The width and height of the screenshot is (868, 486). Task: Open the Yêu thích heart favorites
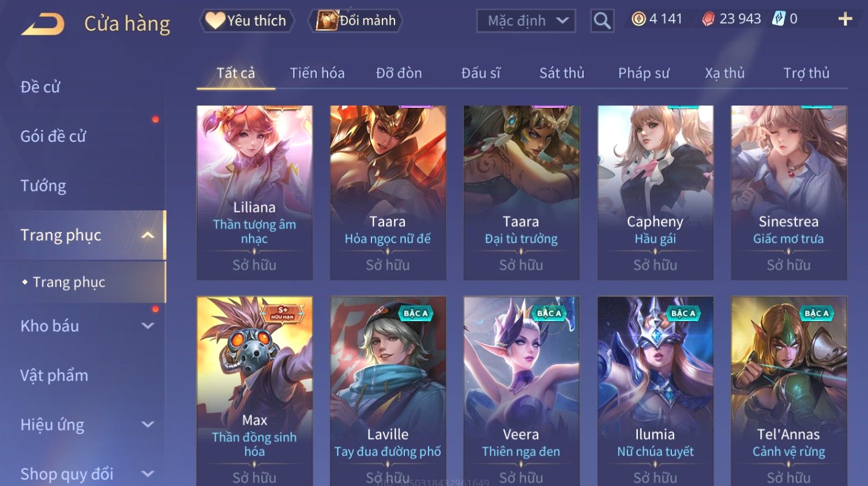click(247, 21)
